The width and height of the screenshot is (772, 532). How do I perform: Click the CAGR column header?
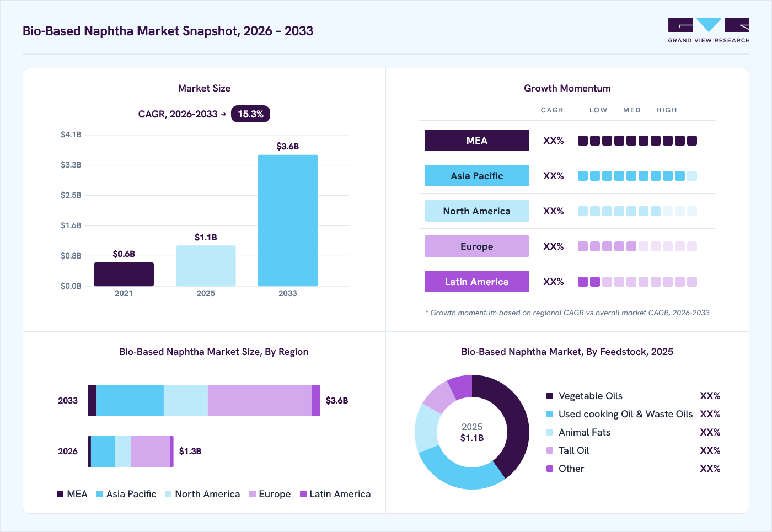click(x=552, y=110)
